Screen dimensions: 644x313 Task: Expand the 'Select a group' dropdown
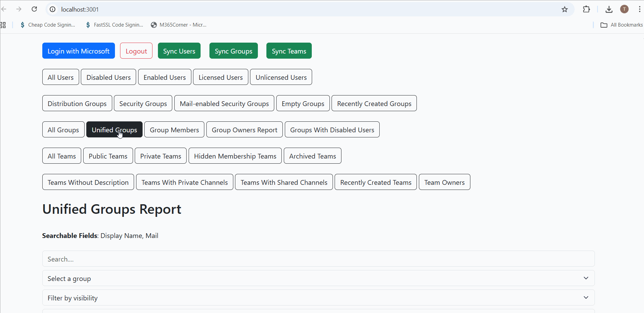(x=318, y=278)
